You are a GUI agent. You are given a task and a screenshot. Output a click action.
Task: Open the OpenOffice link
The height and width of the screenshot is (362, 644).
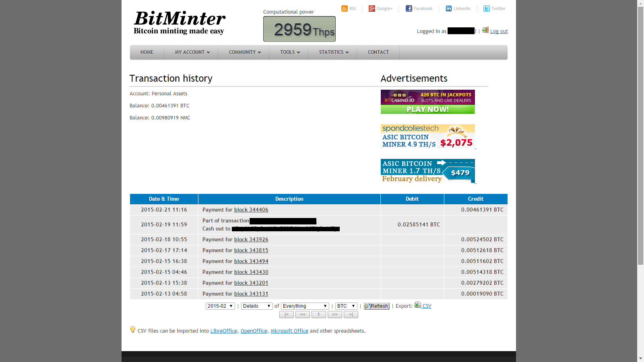[x=254, y=331]
